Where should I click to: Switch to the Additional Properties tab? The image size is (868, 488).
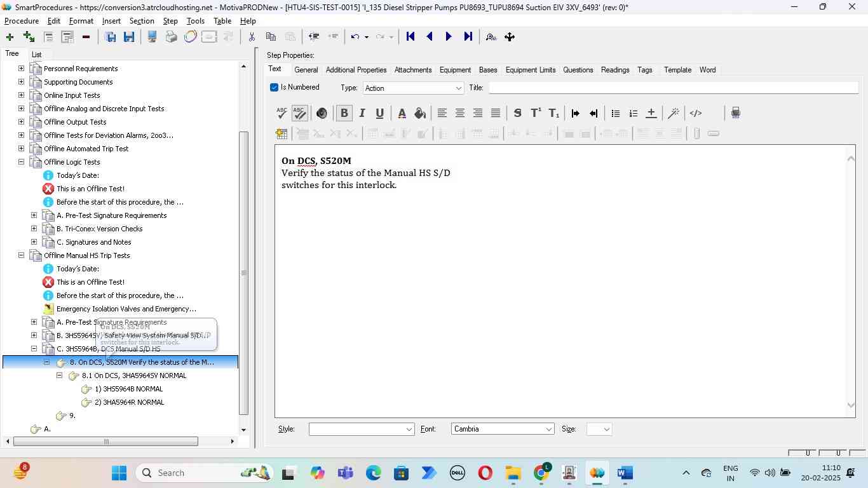pyautogui.click(x=356, y=70)
